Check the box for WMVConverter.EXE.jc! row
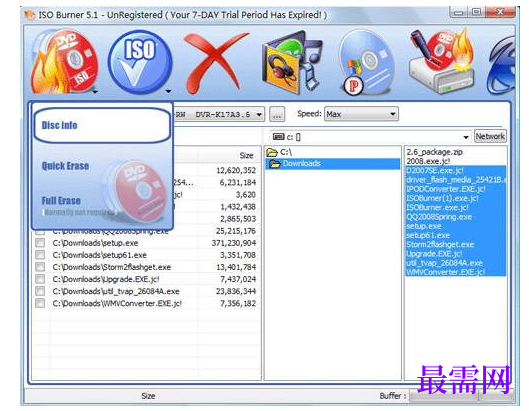The height and width of the screenshot is (411, 529). pyautogui.click(x=40, y=303)
